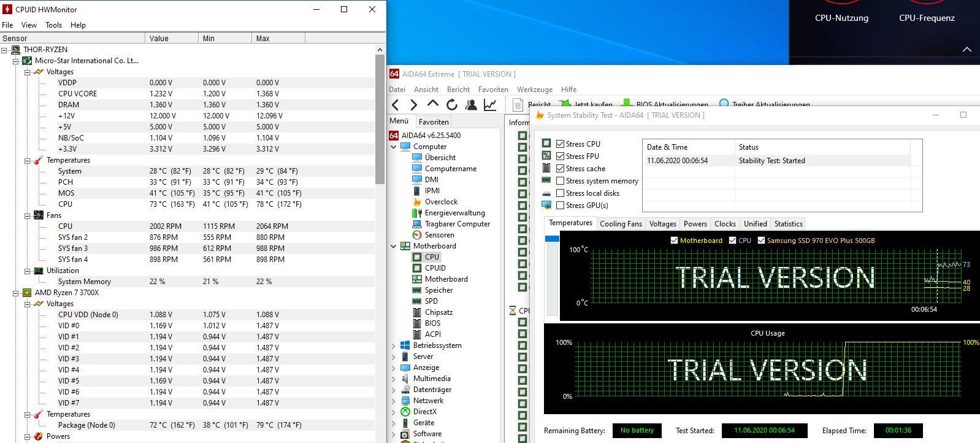The width and height of the screenshot is (980, 443).
Task: Open AIDA64 graph chart toolbar icon
Action: 490,105
